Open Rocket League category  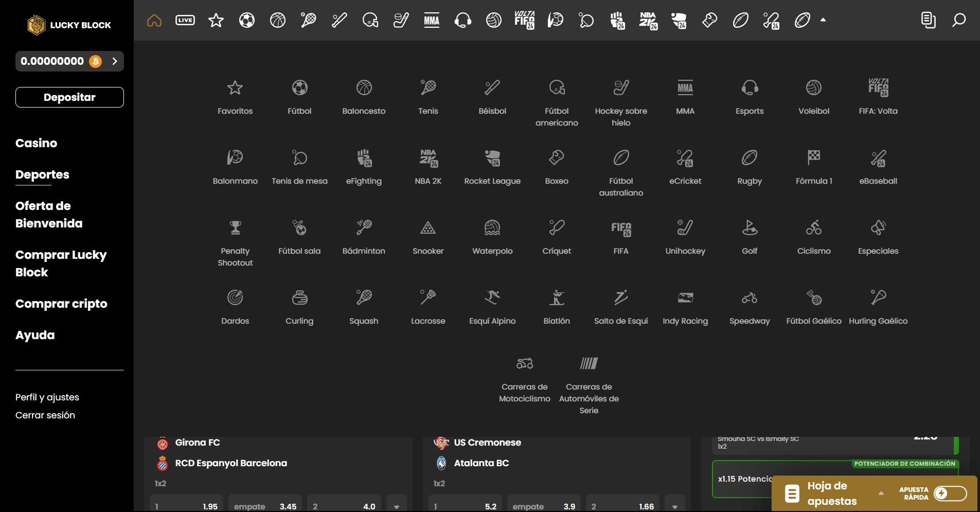pyautogui.click(x=492, y=167)
